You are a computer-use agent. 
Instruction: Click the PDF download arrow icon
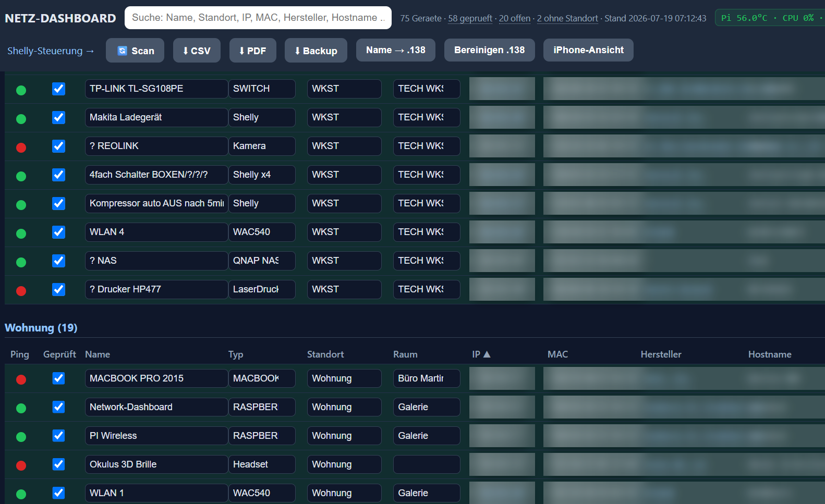click(242, 51)
